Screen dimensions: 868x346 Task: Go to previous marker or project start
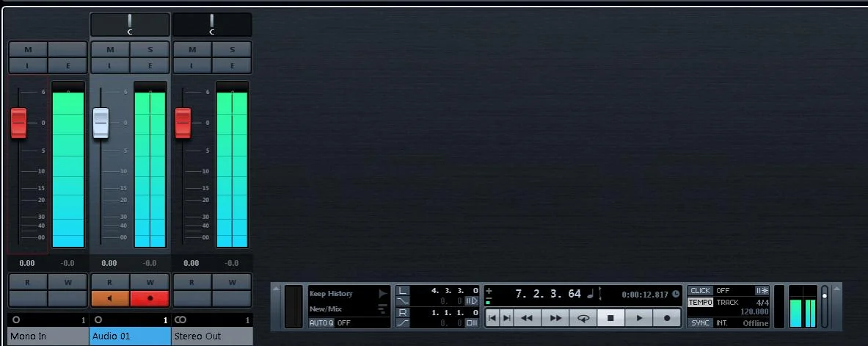(492, 318)
